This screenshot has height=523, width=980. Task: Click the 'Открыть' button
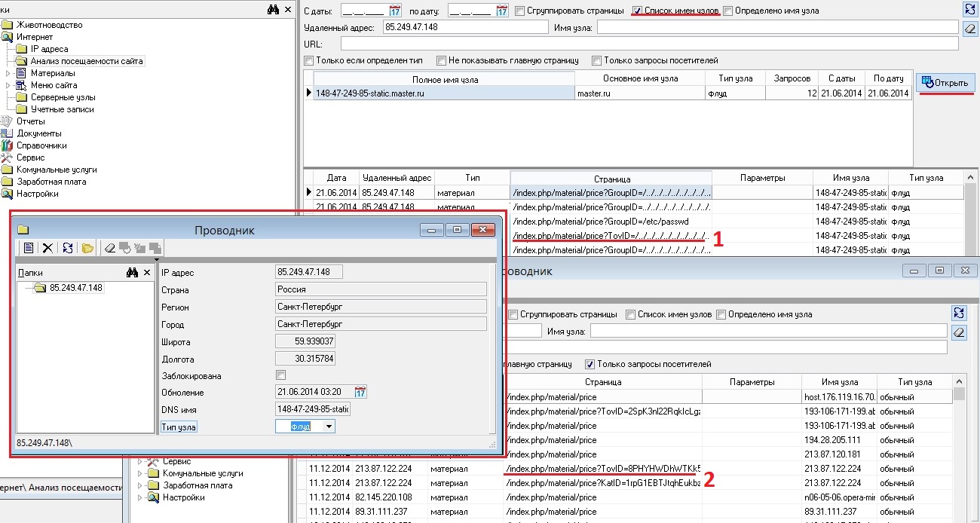(x=946, y=82)
